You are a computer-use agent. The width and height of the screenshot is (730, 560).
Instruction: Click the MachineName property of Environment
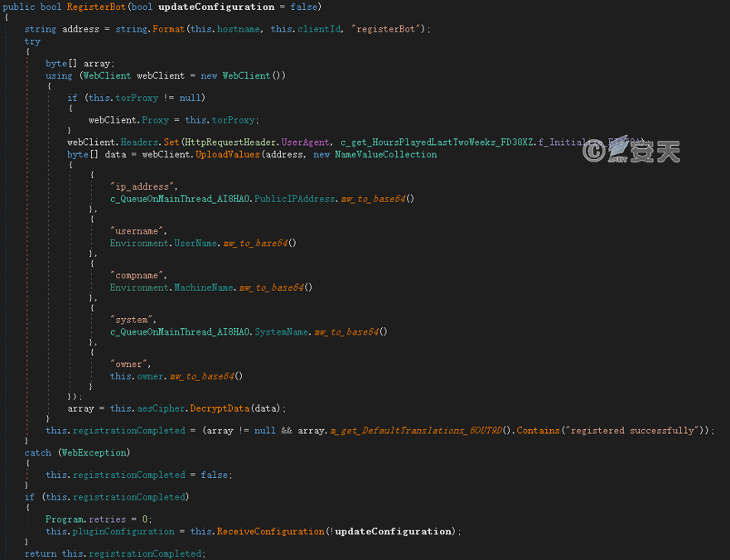click(x=204, y=287)
